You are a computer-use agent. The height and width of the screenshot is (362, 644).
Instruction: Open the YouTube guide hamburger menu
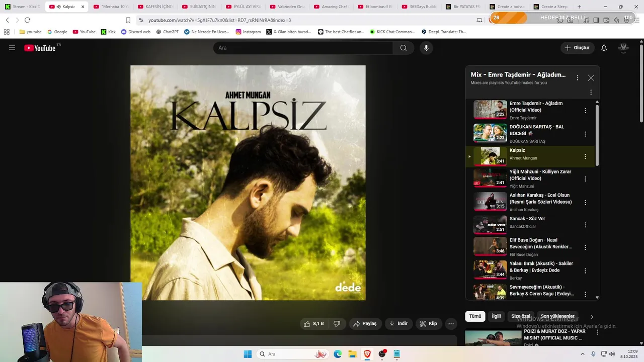coord(12,48)
